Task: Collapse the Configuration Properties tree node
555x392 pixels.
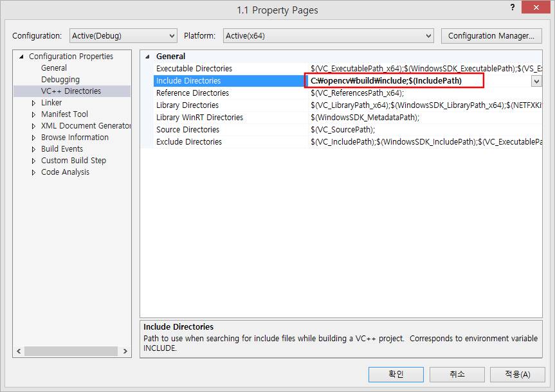Action: 21,57
